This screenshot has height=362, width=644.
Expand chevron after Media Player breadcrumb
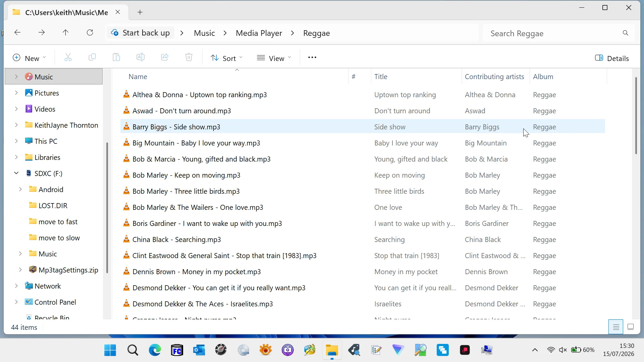293,33
